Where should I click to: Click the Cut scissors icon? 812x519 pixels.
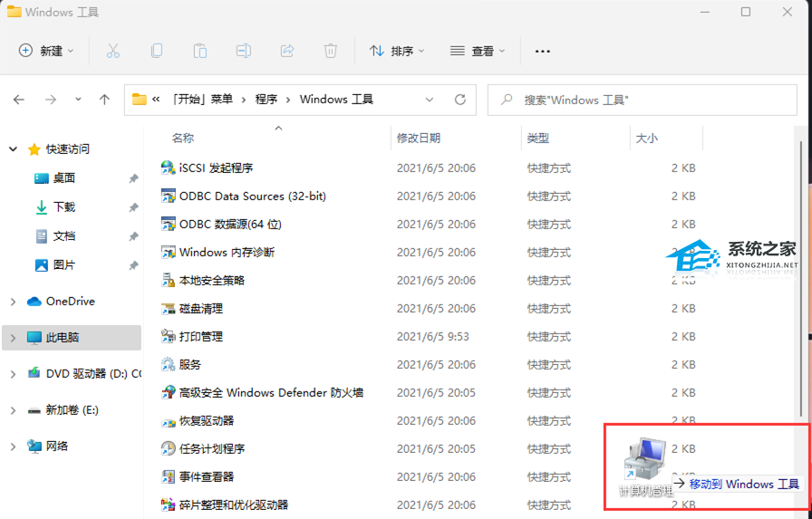click(x=113, y=51)
